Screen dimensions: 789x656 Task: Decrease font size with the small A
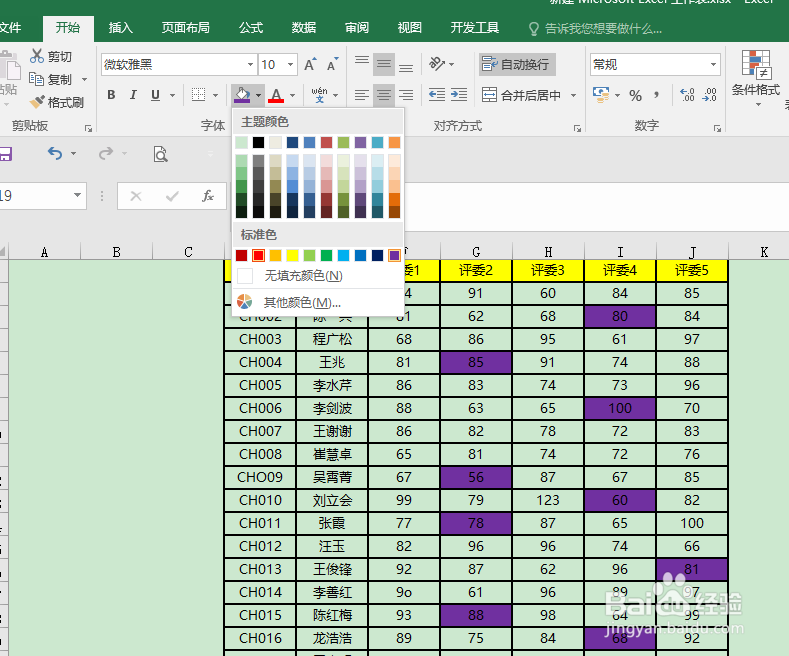[332, 64]
